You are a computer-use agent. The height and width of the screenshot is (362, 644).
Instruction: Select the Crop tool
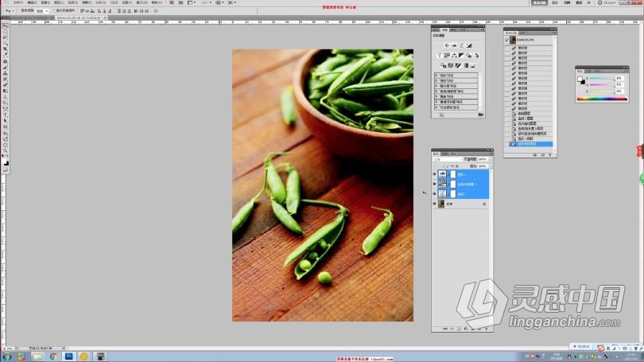pos(6,49)
